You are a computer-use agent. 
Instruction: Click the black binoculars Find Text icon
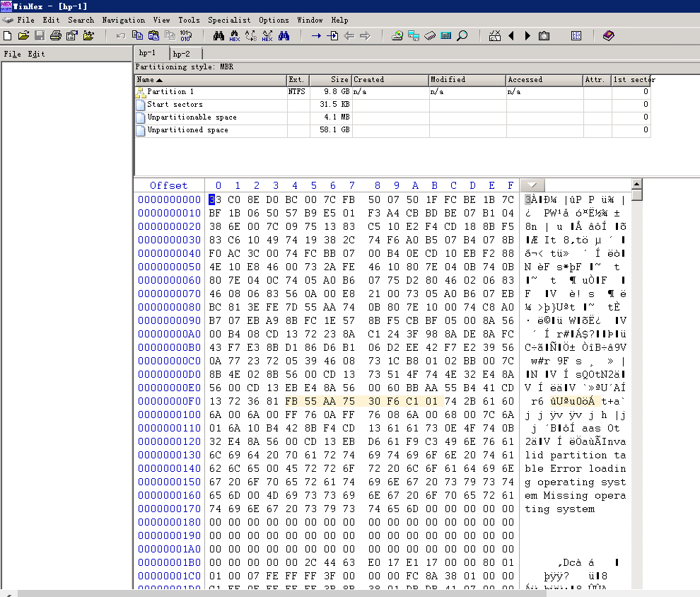pyautogui.click(x=218, y=36)
